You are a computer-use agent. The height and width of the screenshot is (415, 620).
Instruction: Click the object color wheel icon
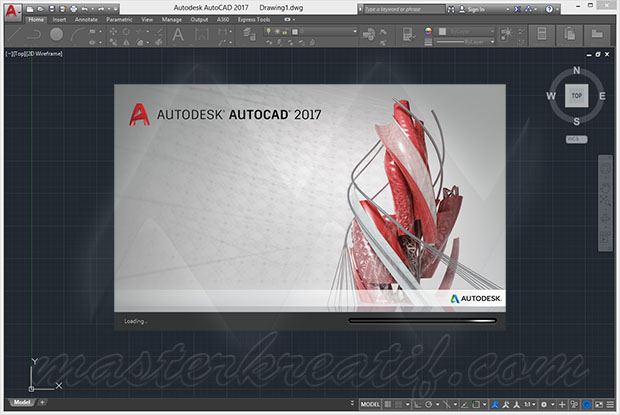(x=428, y=31)
